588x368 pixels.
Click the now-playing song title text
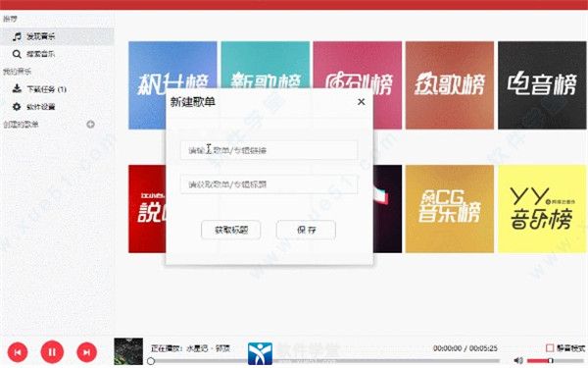coord(190,348)
